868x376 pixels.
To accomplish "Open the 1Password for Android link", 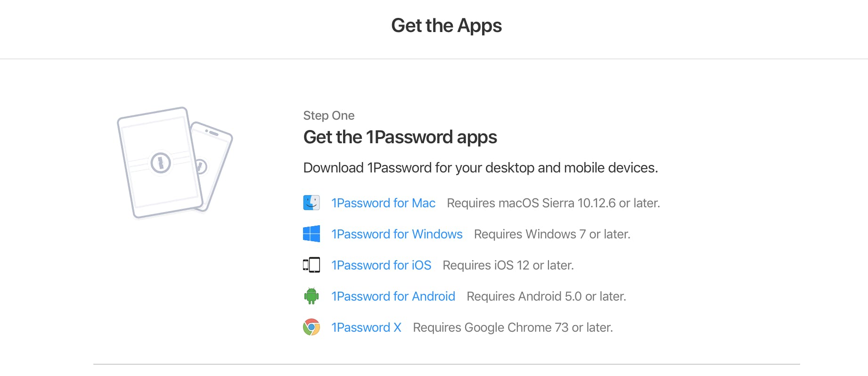I will pyautogui.click(x=393, y=296).
